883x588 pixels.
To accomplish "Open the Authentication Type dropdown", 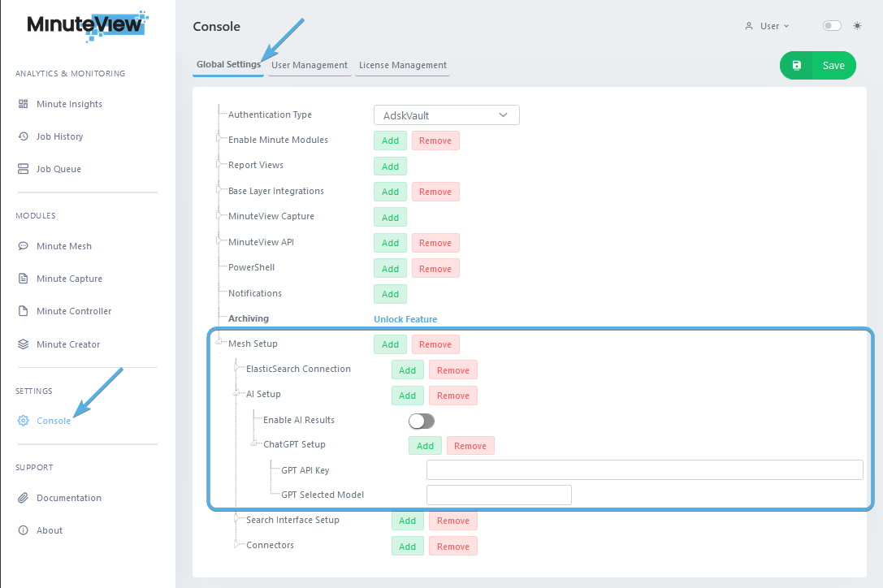I will [446, 115].
